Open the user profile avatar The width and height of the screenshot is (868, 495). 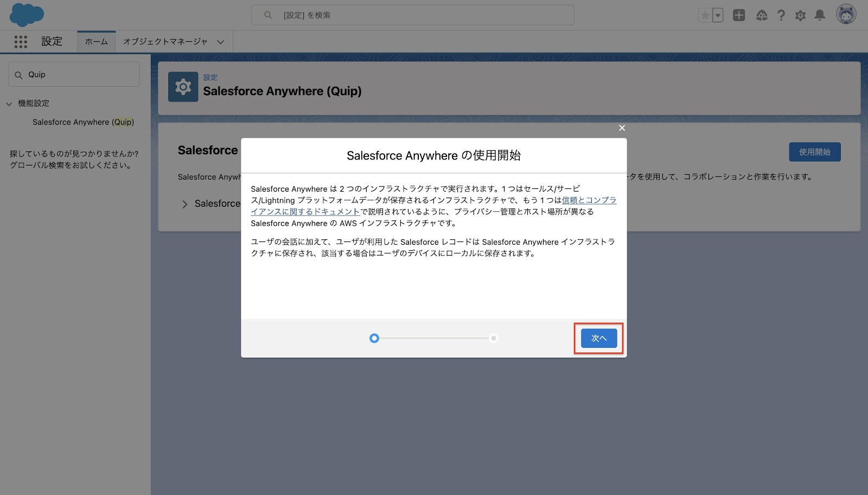846,15
